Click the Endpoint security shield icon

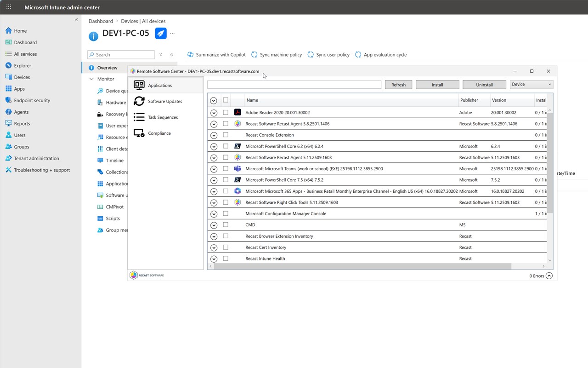[8, 100]
